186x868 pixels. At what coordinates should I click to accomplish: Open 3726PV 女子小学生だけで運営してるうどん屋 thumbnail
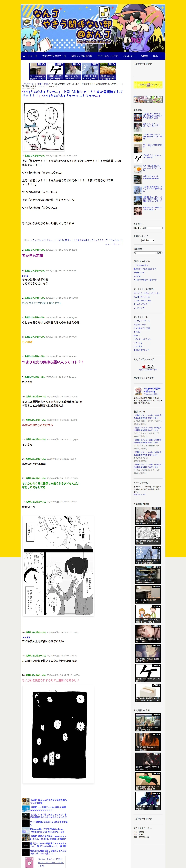click(148, 535)
